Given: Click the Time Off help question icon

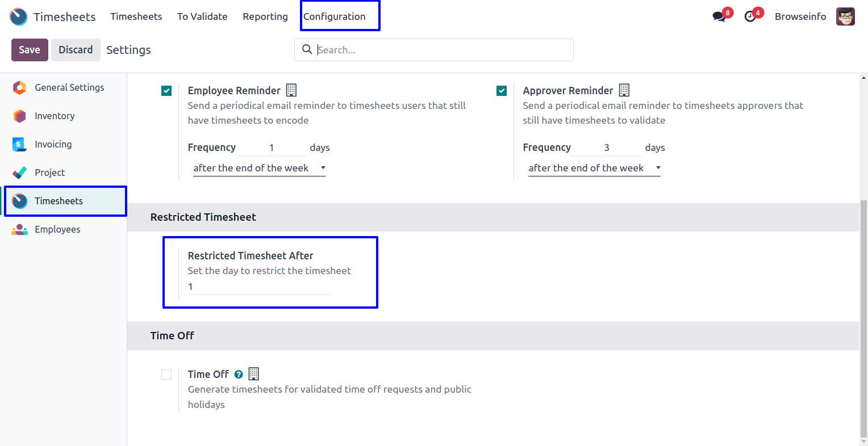Looking at the screenshot, I should [x=239, y=375].
